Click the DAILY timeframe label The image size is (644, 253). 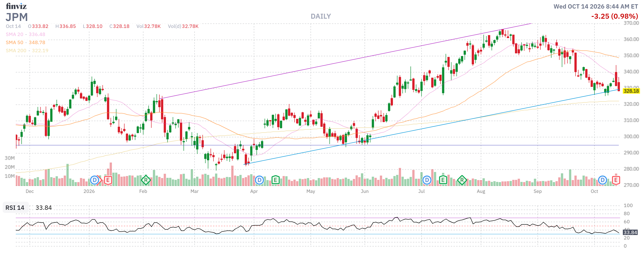321,16
